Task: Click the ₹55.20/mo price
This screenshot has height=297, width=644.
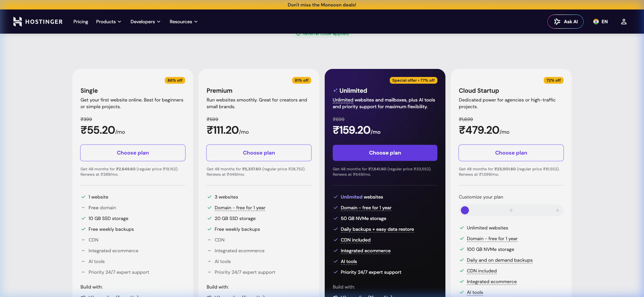Action: (103, 130)
